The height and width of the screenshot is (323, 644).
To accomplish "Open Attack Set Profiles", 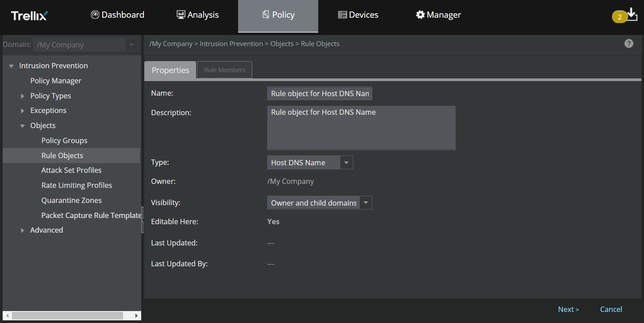I will coord(71,170).
